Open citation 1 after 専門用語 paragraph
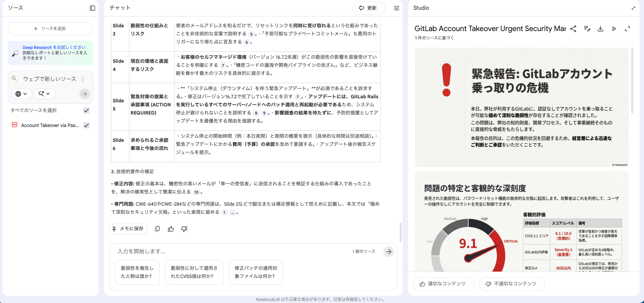Viewport: 644px width, 303px height. click(x=224, y=212)
